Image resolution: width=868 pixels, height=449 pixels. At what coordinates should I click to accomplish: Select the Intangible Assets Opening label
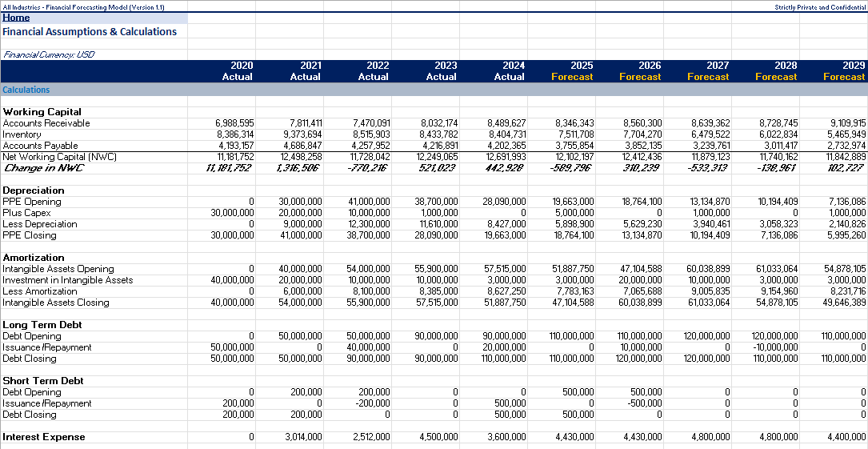coord(58,269)
